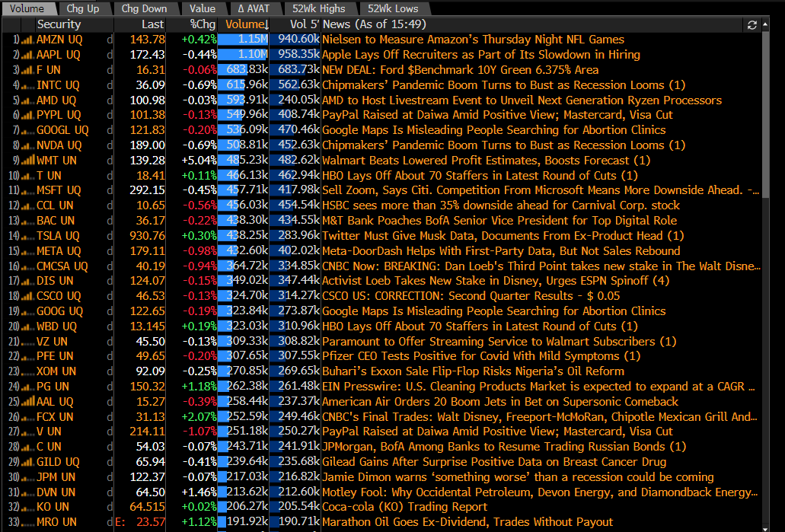Open the Nielsen Amazon NFL Games headline
The width and height of the screenshot is (785, 532).
pyautogui.click(x=473, y=40)
